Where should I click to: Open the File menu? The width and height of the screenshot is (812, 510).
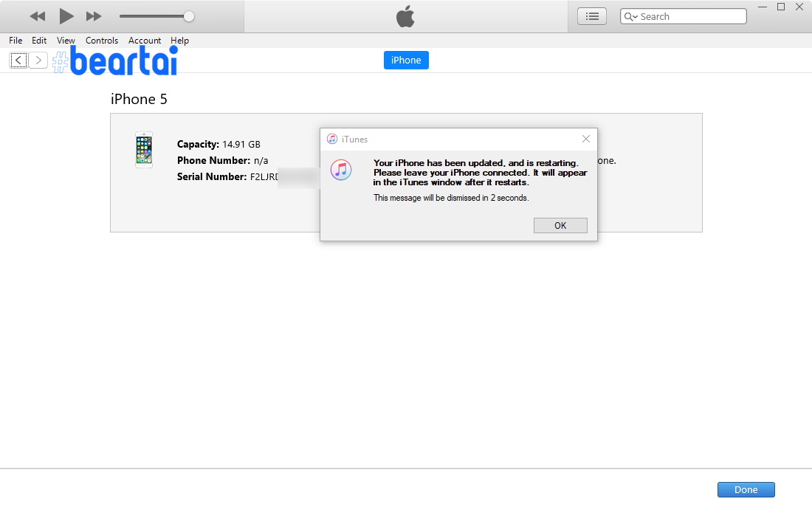tap(16, 41)
